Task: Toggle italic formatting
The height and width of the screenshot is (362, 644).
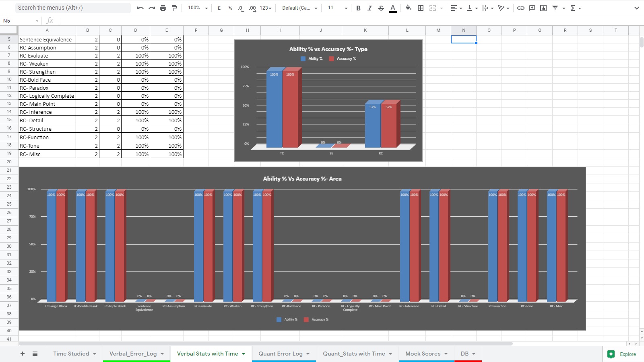Action: (369, 8)
